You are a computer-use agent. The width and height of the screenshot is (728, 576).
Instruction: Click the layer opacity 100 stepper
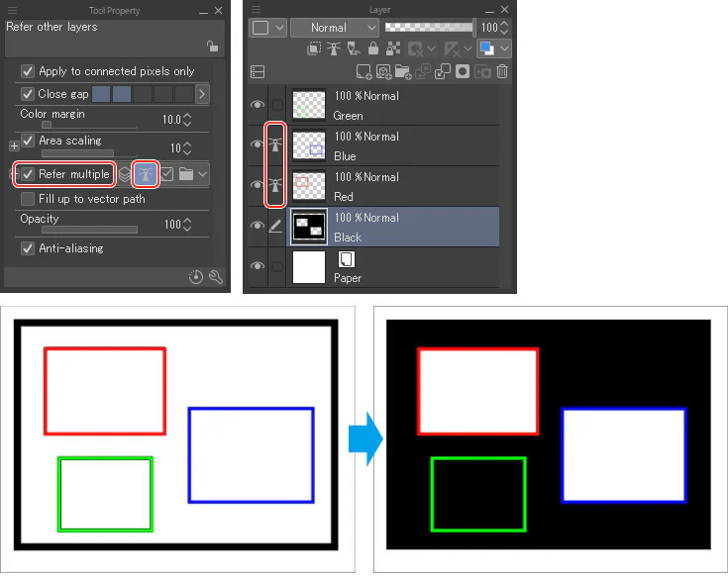(505, 28)
